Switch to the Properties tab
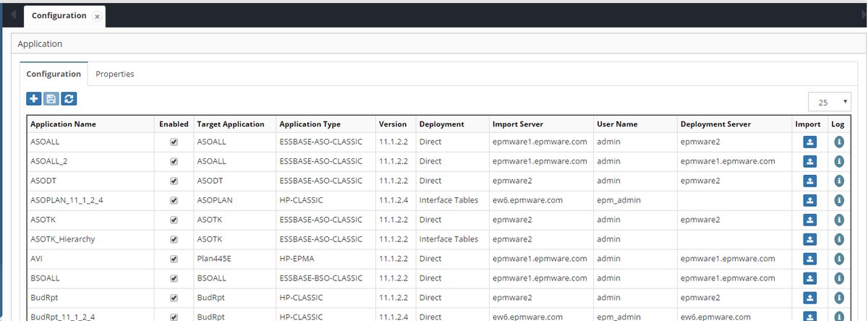This screenshot has width=868, height=321. pyautogui.click(x=115, y=74)
